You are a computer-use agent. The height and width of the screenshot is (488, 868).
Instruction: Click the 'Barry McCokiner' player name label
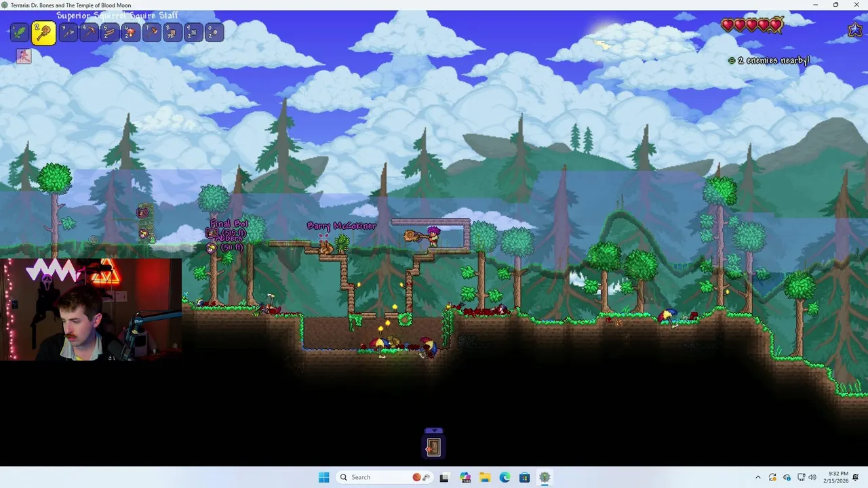pyautogui.click(x=341, y=226)
